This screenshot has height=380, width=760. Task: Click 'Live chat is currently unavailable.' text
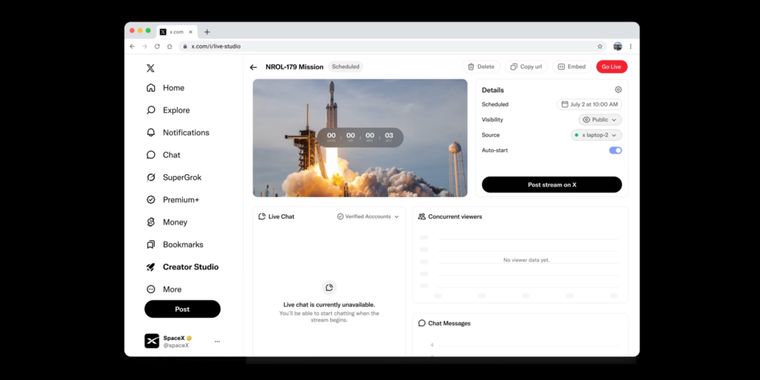click(329, 305)
